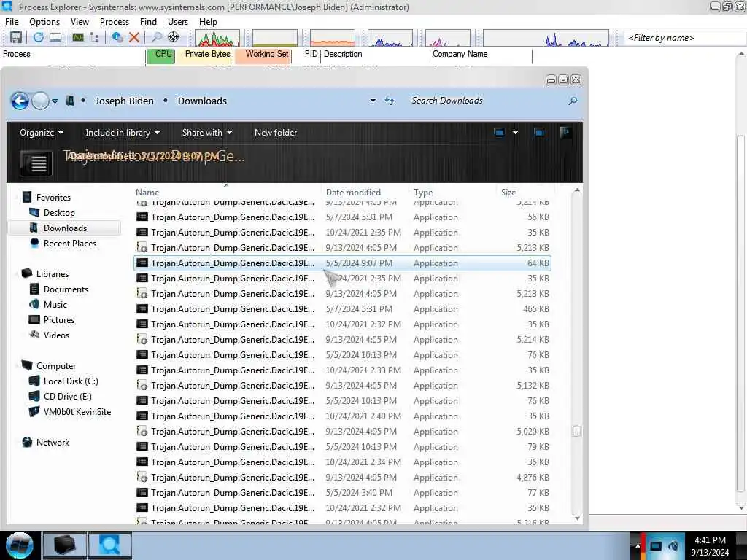Open the CPU usage history mini graph

pyautogui.click(x=217, y=38)
